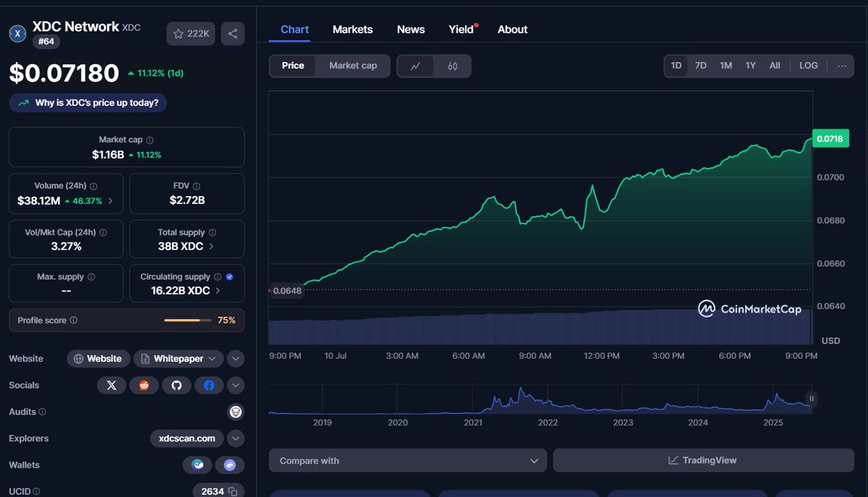Screen dimensions: 868x497
Task: Show Volume (24h) info icon
Action: click(x=94, y=186)
